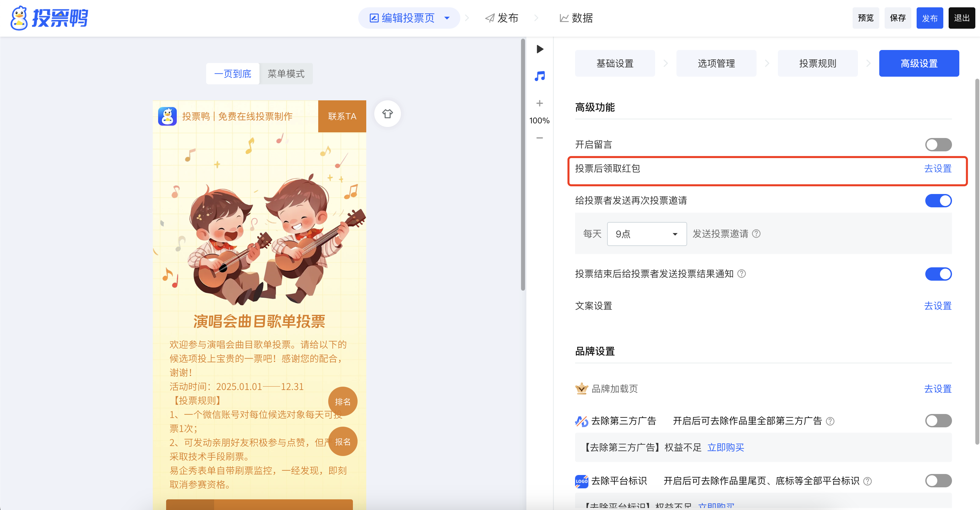Select 菜单模式 layout tab
Screen dimensions: 980x510
click(x=286, y=74)
